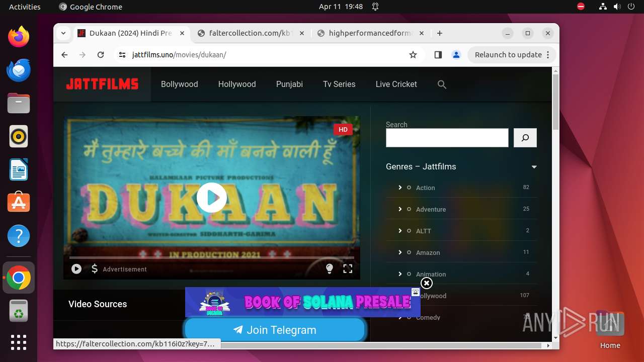Expand the Amazon genre chevron
Viewport: 644px width, 362px height.
click(x=400, y=252)
